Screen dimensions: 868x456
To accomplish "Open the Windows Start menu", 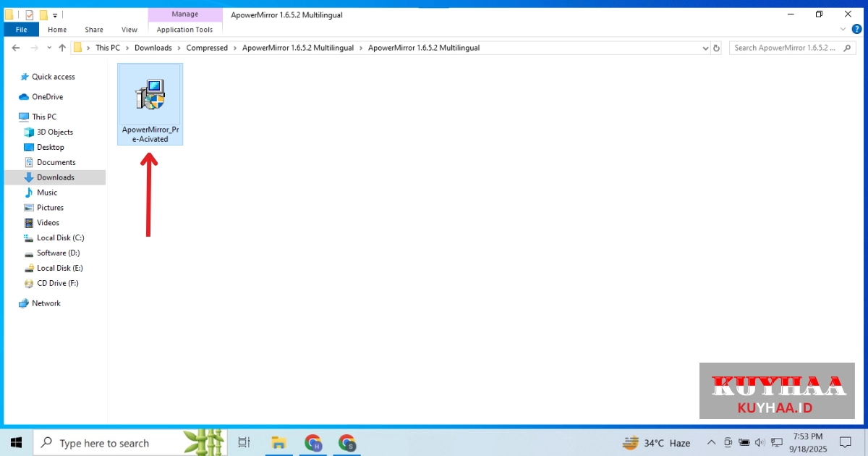I will 16,442.
